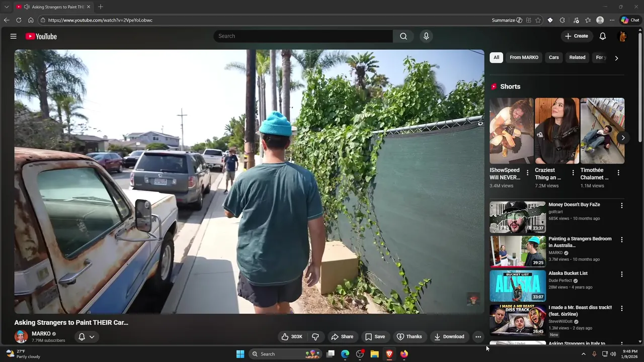Go to the YouTube home logo
644x362 pixels.
click(x=41, y=36)
